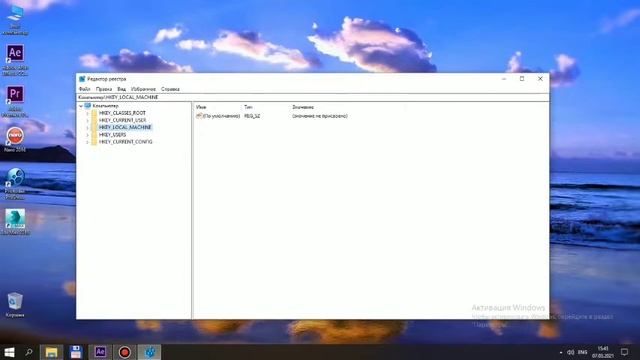Select the Computer (Компьютер) tree label
Viewport: 640px width, 360px height.
105,106
